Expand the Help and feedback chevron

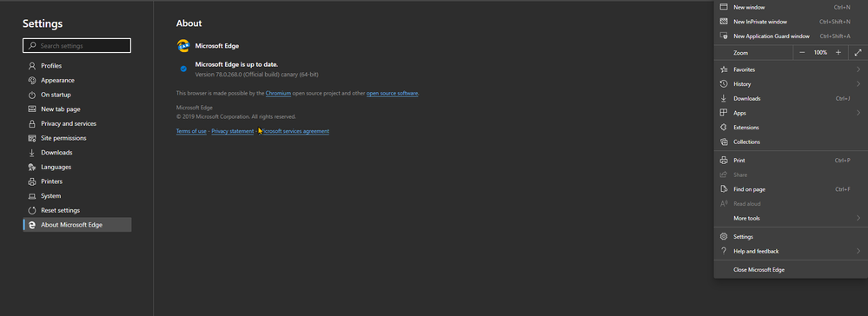(858, 251)
